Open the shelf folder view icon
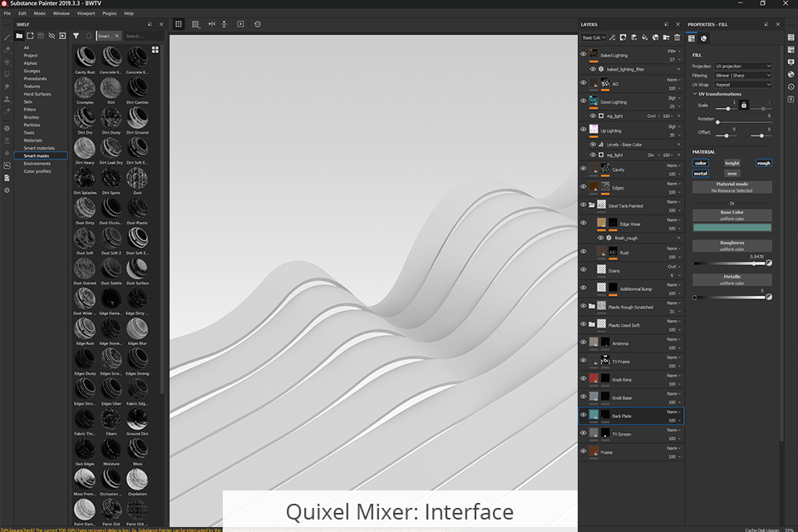Viewport: 798px width, 532px height. click(x=19, y=36)
